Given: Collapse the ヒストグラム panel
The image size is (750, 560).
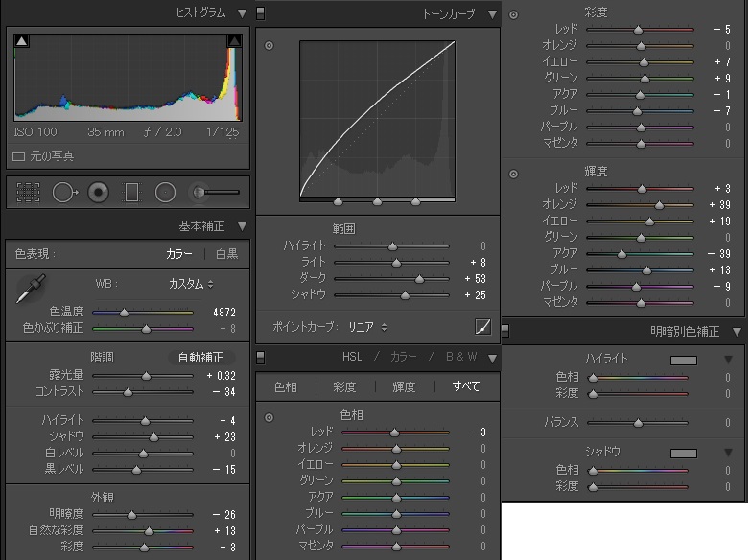Looking at the screenshot, I should pos(242,13).
